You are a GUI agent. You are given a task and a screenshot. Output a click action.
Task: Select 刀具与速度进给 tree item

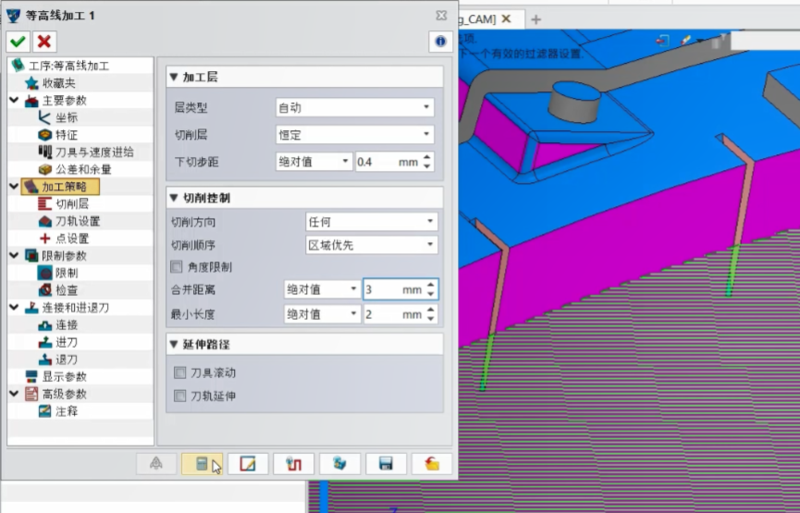(x=94, y=152)
